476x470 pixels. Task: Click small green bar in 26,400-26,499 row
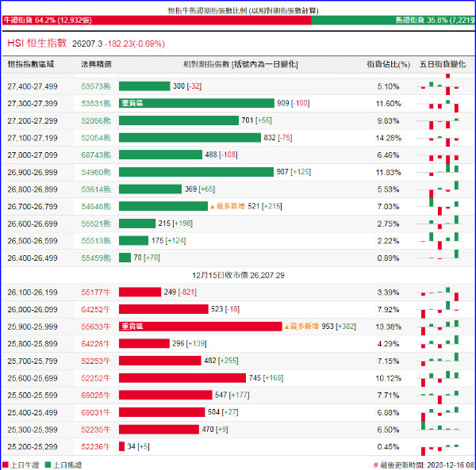point(125,258)
